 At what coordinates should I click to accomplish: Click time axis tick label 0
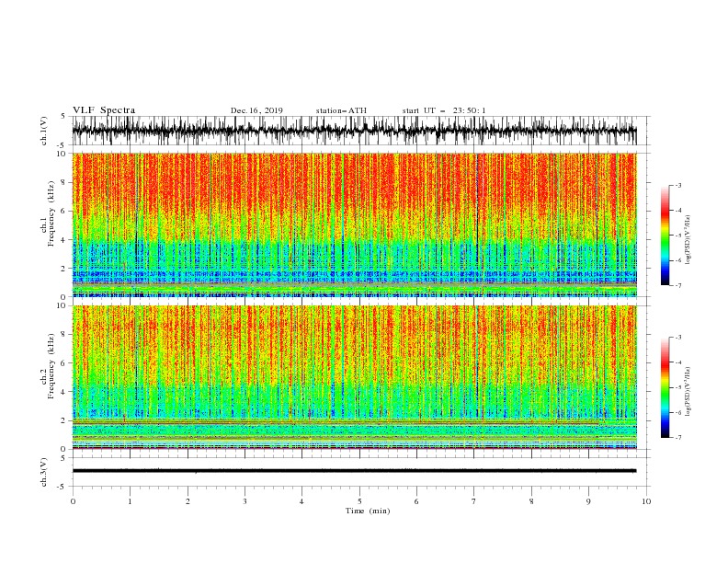[73, 501]
